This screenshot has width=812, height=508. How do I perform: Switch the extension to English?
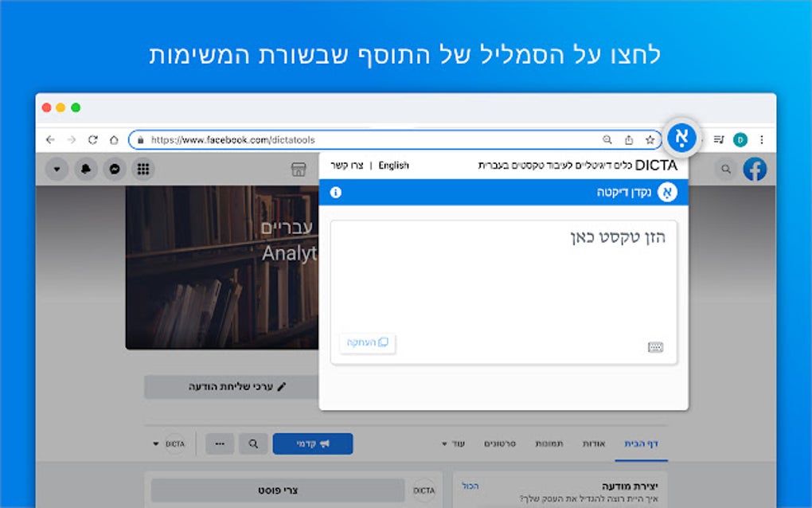396,165
